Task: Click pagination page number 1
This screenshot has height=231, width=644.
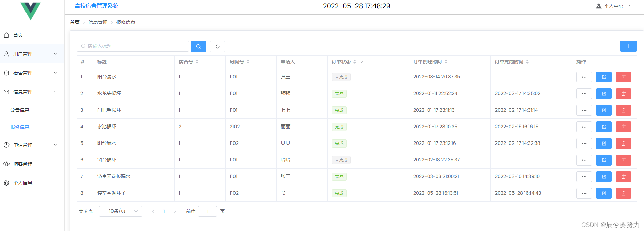Action: pos(164,211)
